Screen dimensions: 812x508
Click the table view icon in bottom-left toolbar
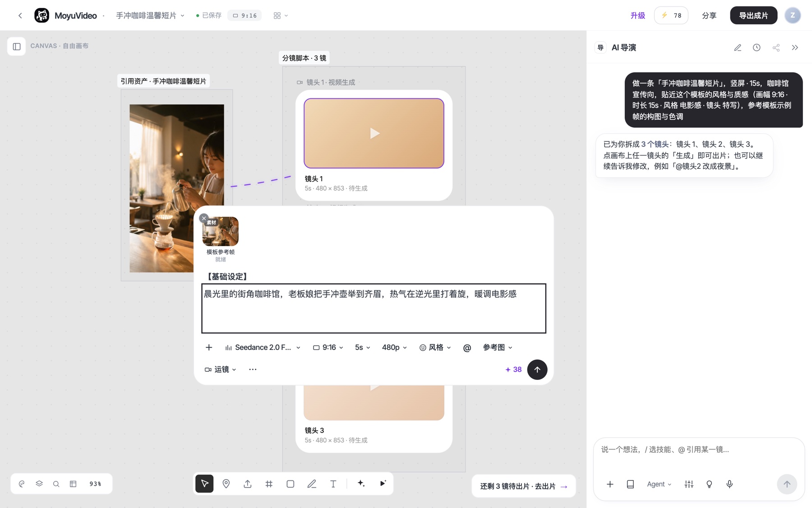point(73,484)
